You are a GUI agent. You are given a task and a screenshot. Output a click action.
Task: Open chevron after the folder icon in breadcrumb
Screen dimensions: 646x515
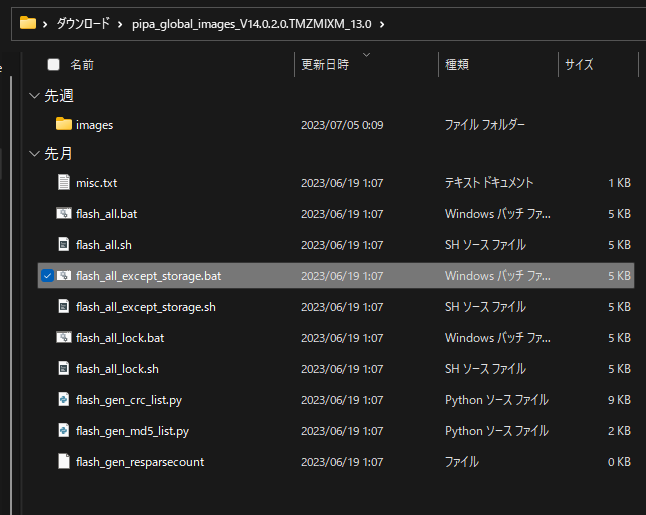[45, 24]
